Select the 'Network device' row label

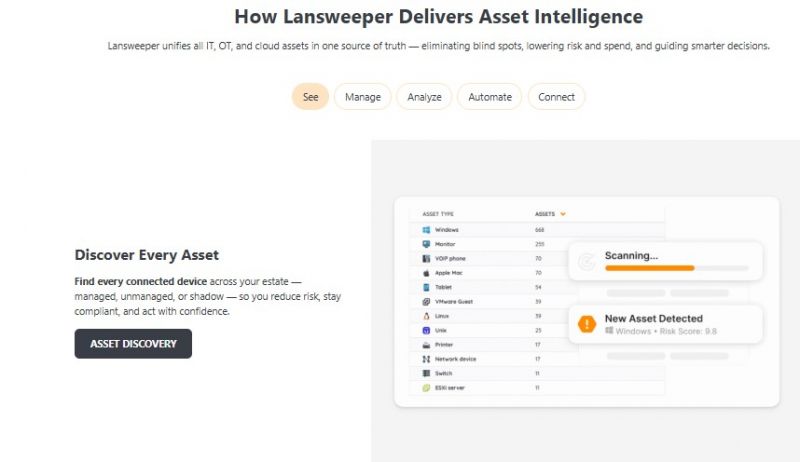pos(455,359)
